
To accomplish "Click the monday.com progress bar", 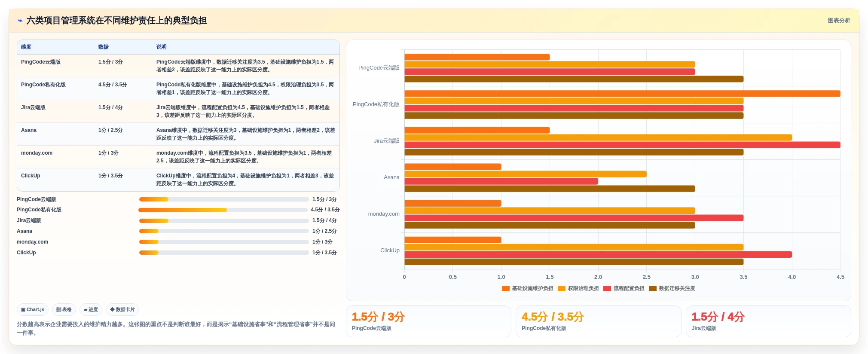I will 223,242.
